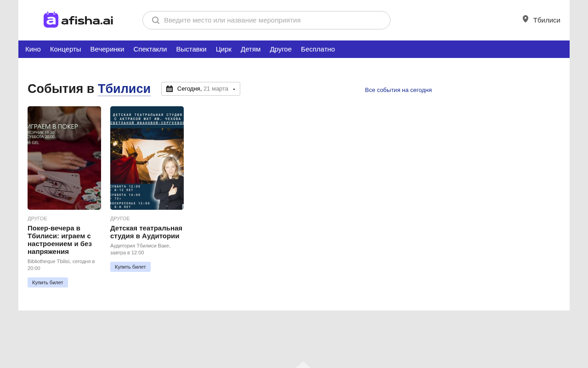Open the date dropdown showing 21 марта
The width and height of the screenshot is (588, 368).
click(x=201, y=89)
